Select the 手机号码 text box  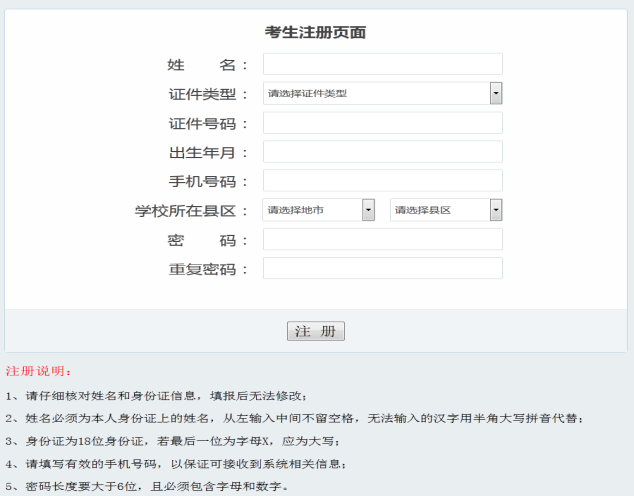coord(382,181)
